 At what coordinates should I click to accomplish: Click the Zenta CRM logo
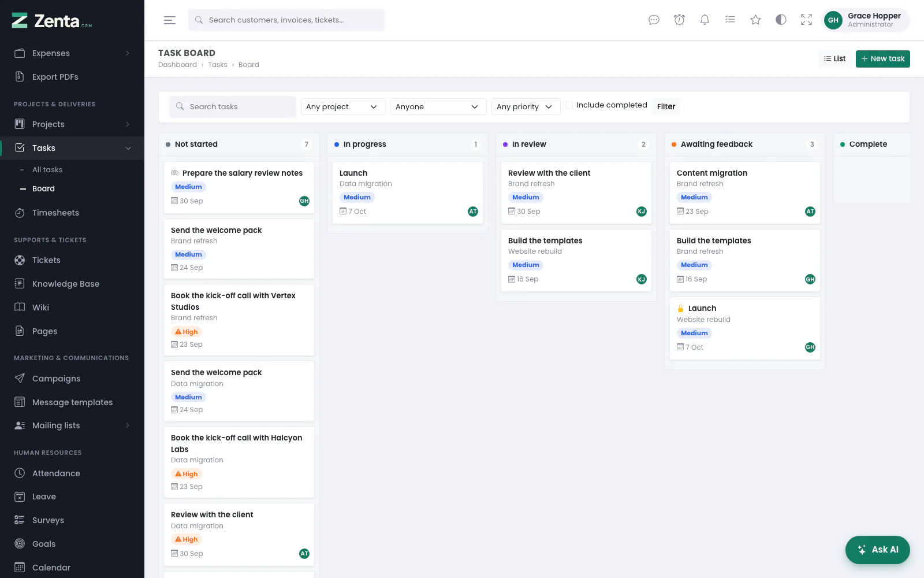[52, 21]
